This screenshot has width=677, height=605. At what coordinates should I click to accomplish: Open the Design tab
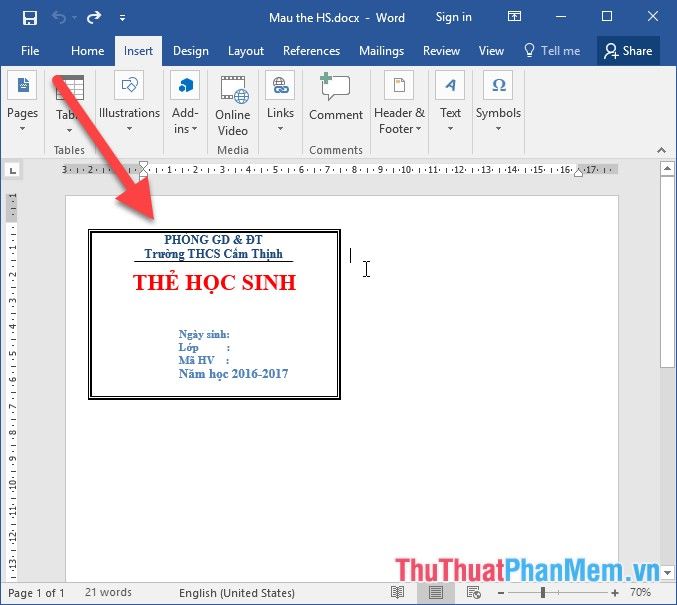(x=190, y=51)
